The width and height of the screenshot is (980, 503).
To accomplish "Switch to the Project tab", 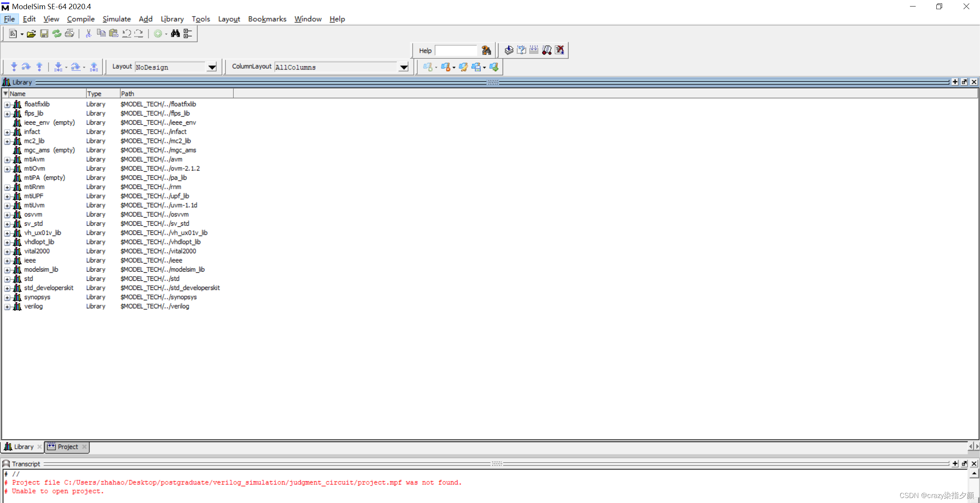I will pos(67,446).
